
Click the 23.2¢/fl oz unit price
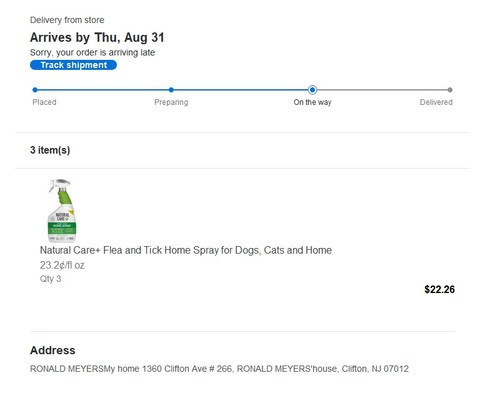point(62,265)
